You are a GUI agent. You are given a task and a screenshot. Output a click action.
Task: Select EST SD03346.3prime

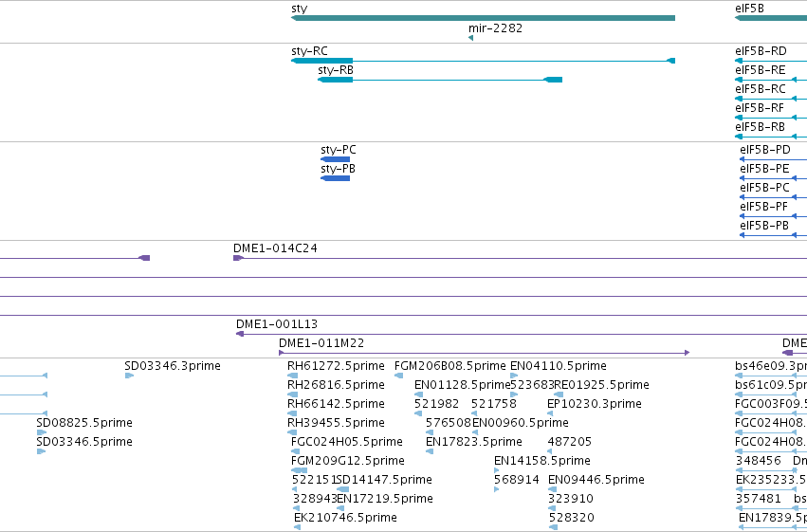coord(173,366)
